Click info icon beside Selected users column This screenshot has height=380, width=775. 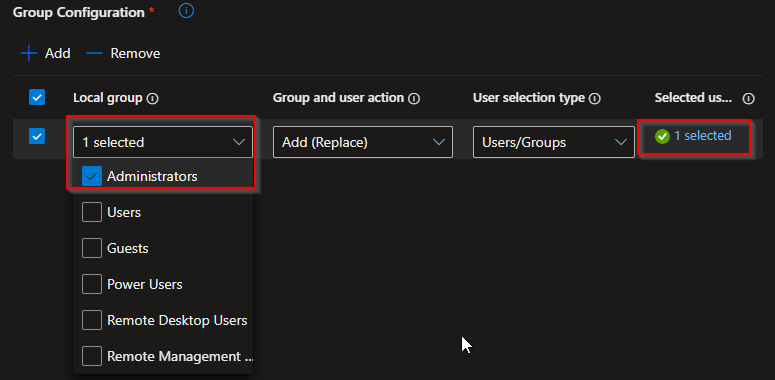coord(748,99)
